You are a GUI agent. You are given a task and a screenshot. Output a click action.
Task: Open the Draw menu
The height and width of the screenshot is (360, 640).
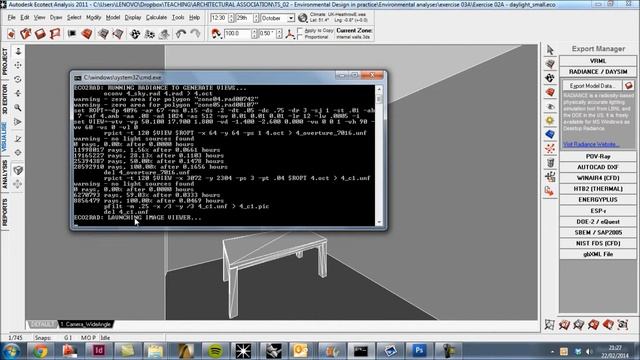(56, 18)
